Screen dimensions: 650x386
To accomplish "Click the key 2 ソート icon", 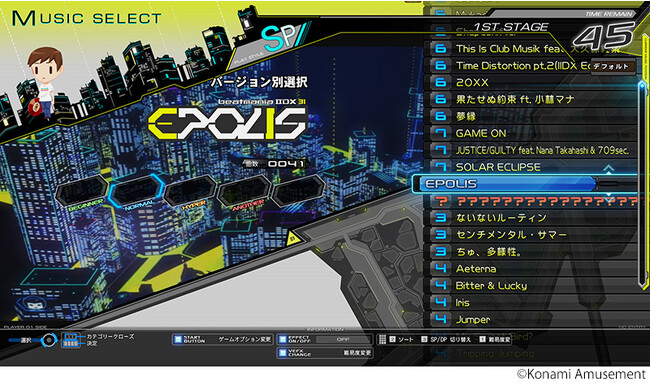I will click(x=393, y=339).
